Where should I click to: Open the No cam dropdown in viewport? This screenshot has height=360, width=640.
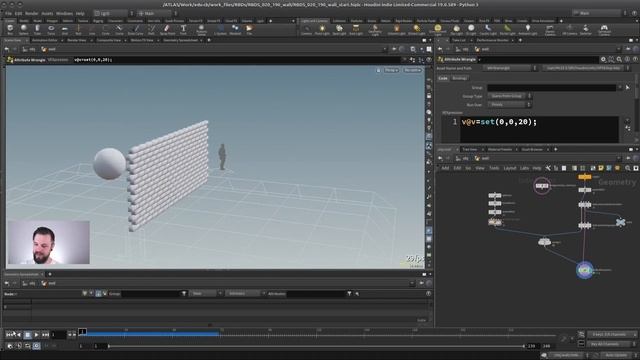click(412, 70)
